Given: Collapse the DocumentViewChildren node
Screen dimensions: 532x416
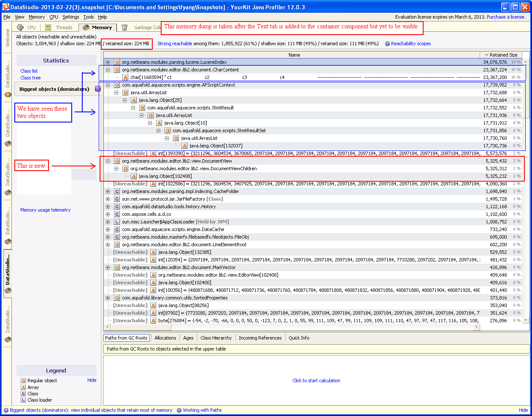Looking at the screenshot, I should click(116, 169).
